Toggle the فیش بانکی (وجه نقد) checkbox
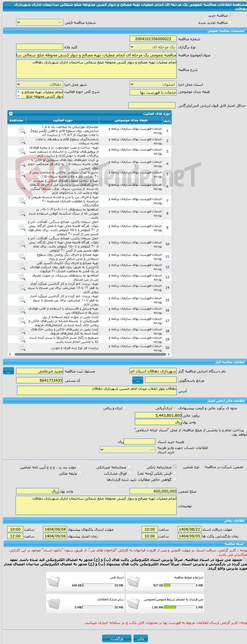The width and height of the screenshot is (247, 644). pos(174,473)
